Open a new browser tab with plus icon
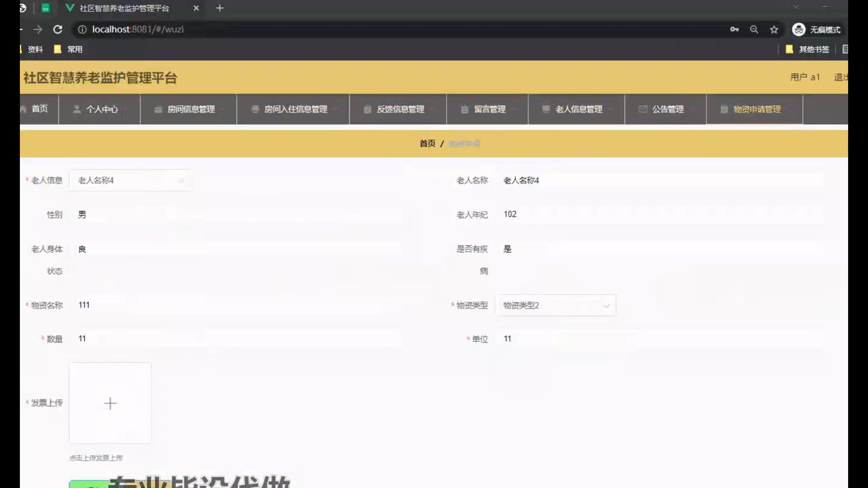 (220, 8)
